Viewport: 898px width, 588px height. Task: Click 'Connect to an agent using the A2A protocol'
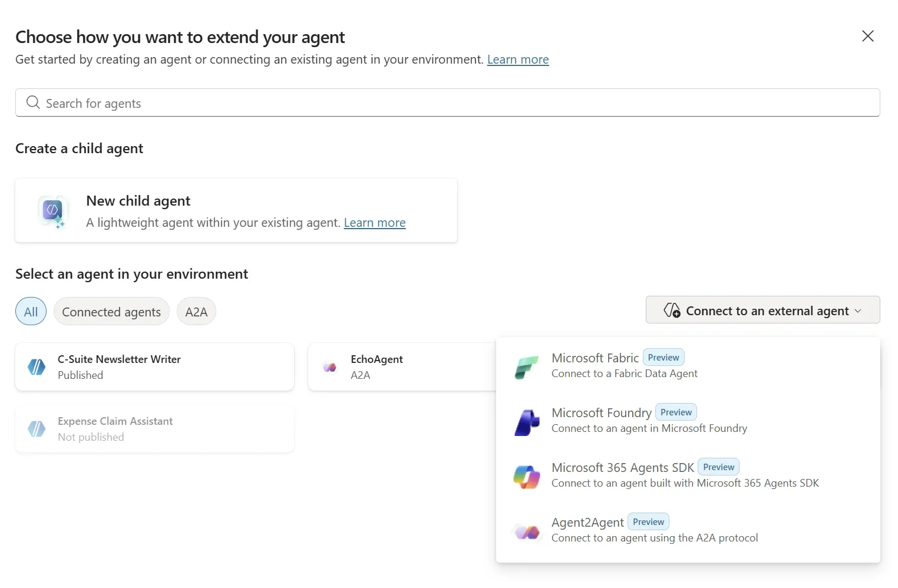[x=655, y=538]
